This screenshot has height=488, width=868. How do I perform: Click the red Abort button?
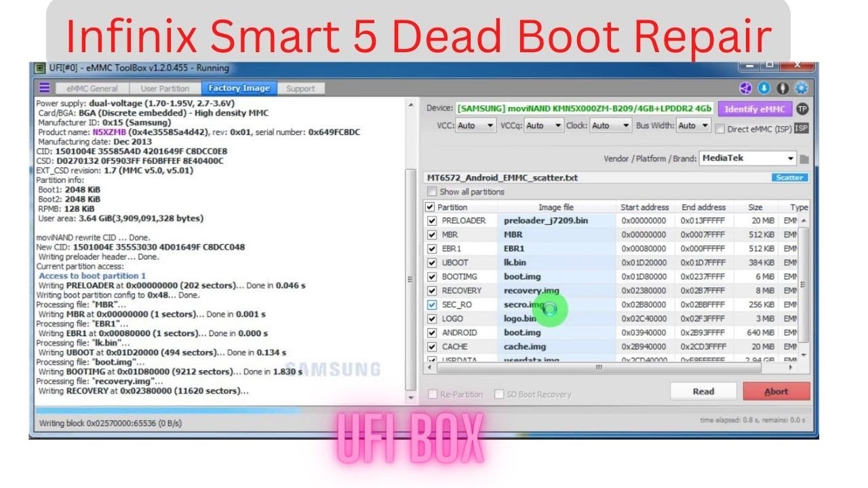click(776, 391)
